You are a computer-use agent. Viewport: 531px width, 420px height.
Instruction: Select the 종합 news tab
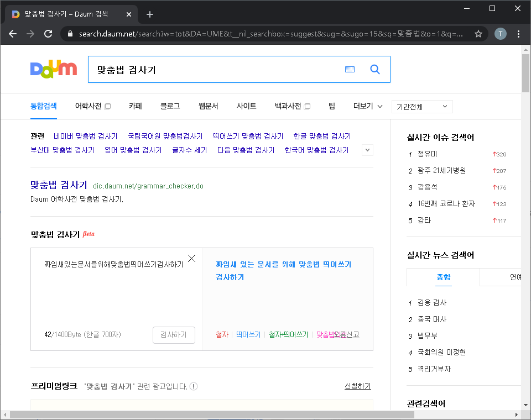(443, 277)
